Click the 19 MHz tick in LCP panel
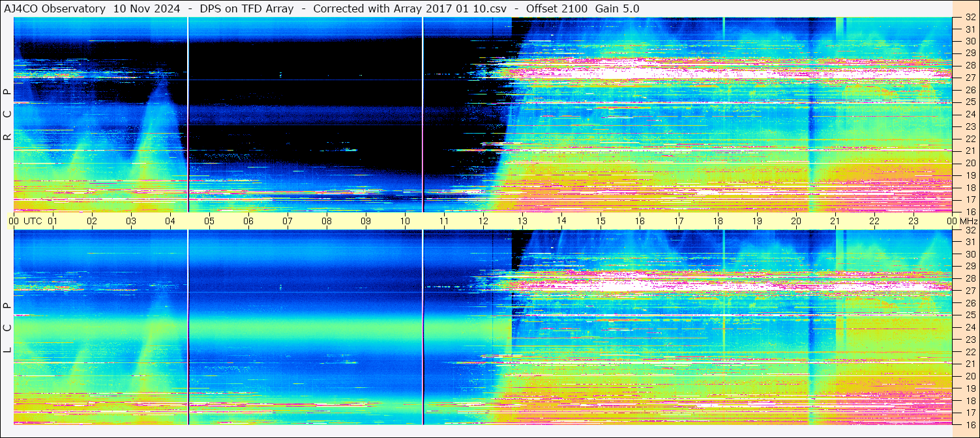Screen dimensions: 980x438 coord(970,388)
